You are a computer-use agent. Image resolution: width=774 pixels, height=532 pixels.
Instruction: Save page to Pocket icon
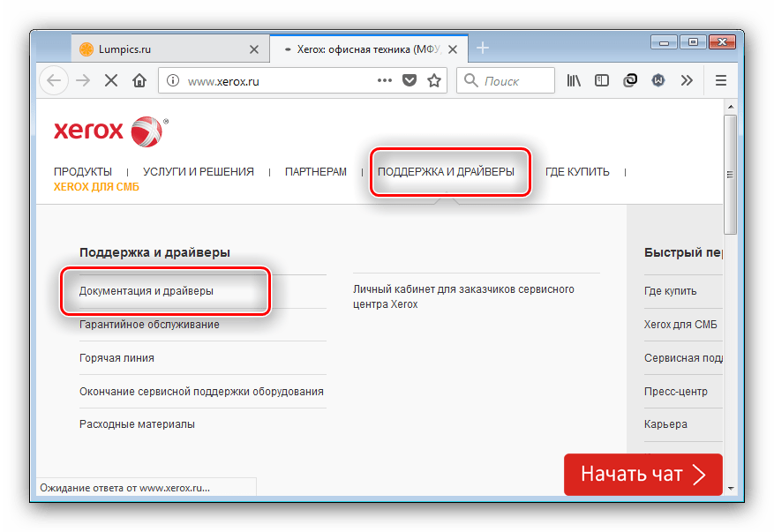pyautogui.click(x=410, y=81)
